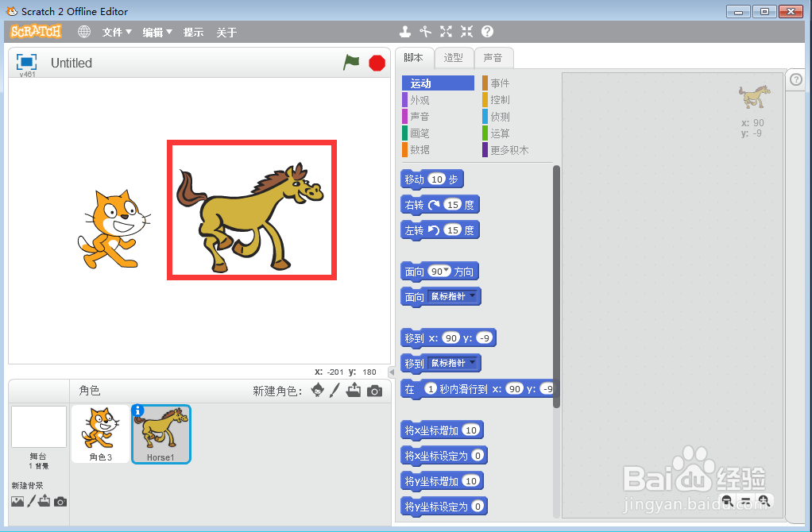
Task: Paint a new sprite with brush icon
Action: (x=334, y=390)
